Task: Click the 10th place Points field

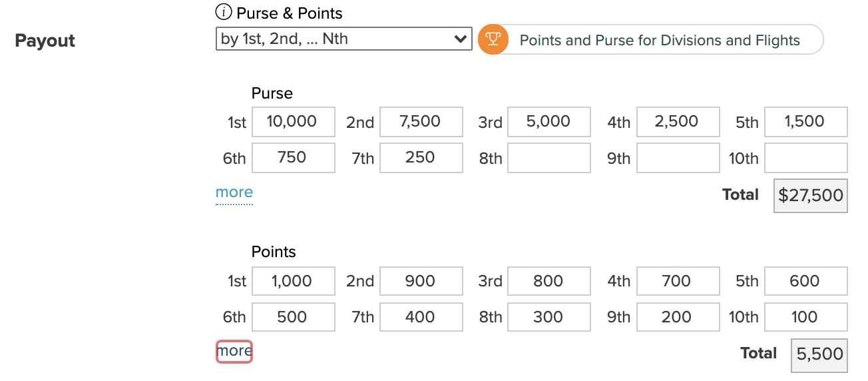Action: (x=806, y=318)
